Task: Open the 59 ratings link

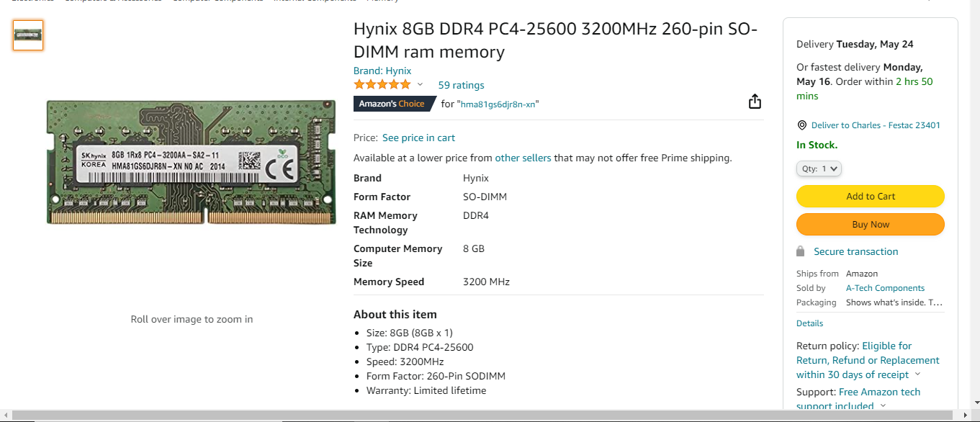Action: point(461,85)
